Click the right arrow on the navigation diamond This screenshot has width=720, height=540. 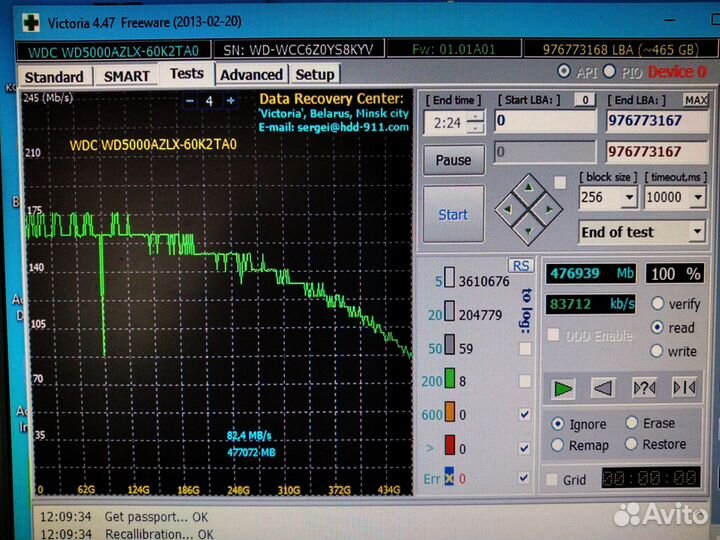click(550, 209)
